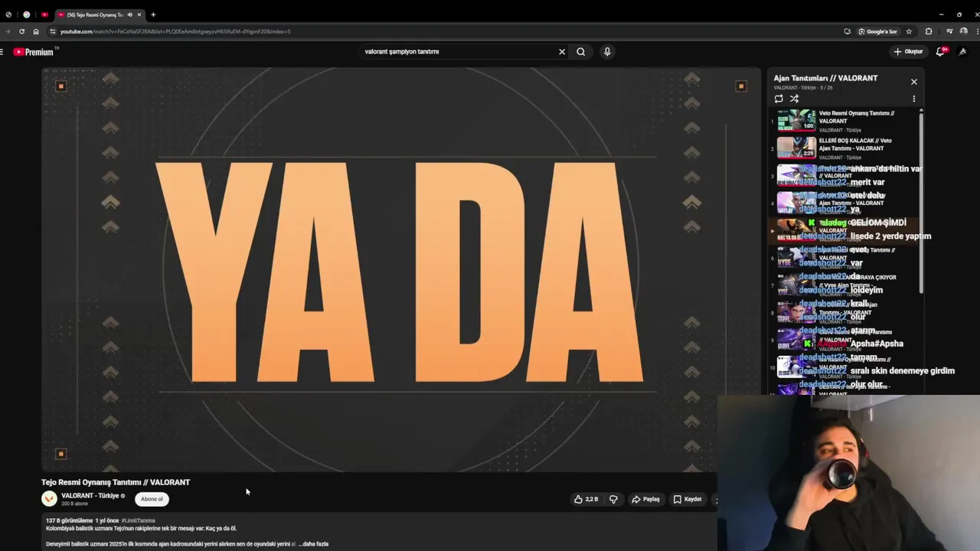This screenshot has width=980, height=551.
Task: Open the notifications bell
Action: click(941, 51)
